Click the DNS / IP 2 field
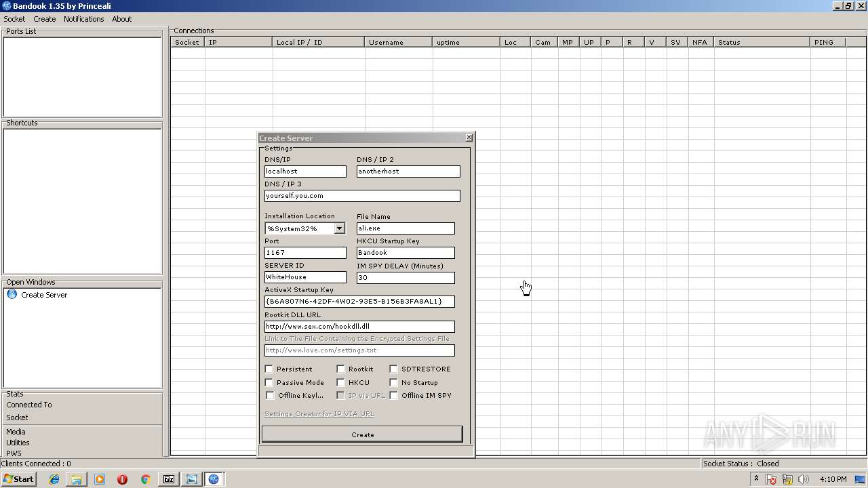The height and width of the screenshot is (488, 868). click(408, 171)
